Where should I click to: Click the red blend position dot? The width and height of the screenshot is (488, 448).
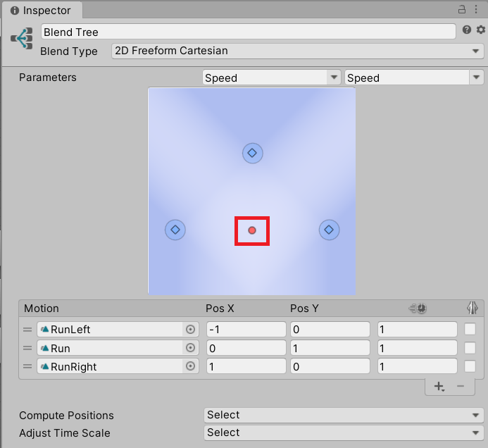coord(252,230)
